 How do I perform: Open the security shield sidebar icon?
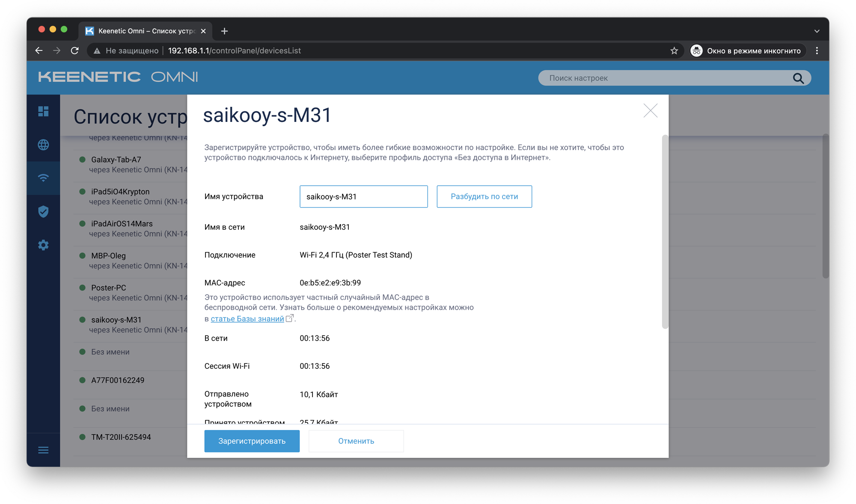coord(43,211)
